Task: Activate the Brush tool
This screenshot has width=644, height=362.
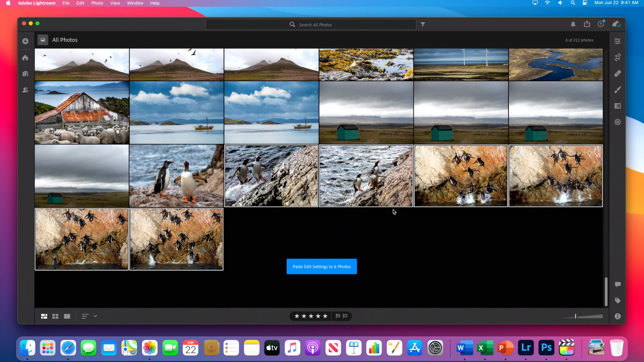Action: pyautogui.click(x=617, y=90)
